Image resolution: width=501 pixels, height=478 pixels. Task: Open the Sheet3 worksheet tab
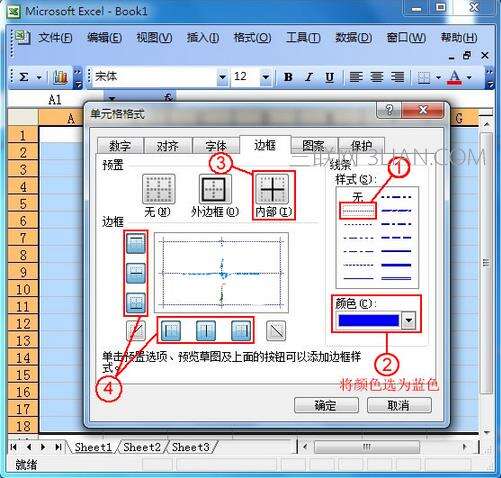[x=191, y=447]
